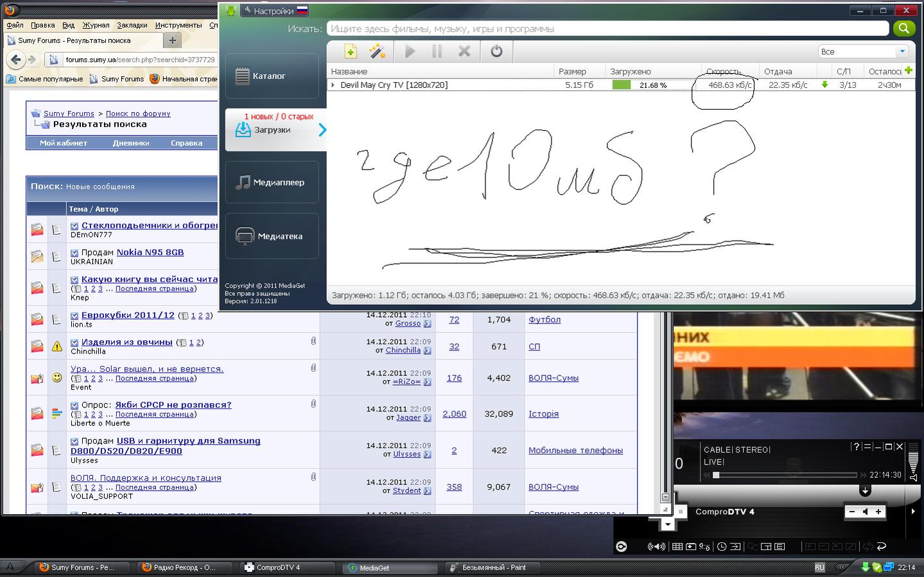The height and width of the screenshot is (577, 924).
Task: Open the magic wand wizard tool
Action: 377,51
